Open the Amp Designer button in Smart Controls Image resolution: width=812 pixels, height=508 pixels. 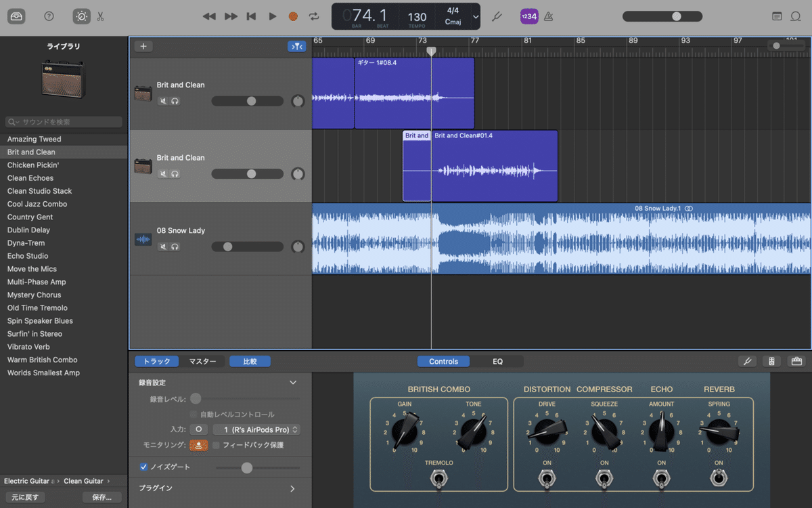772,361
